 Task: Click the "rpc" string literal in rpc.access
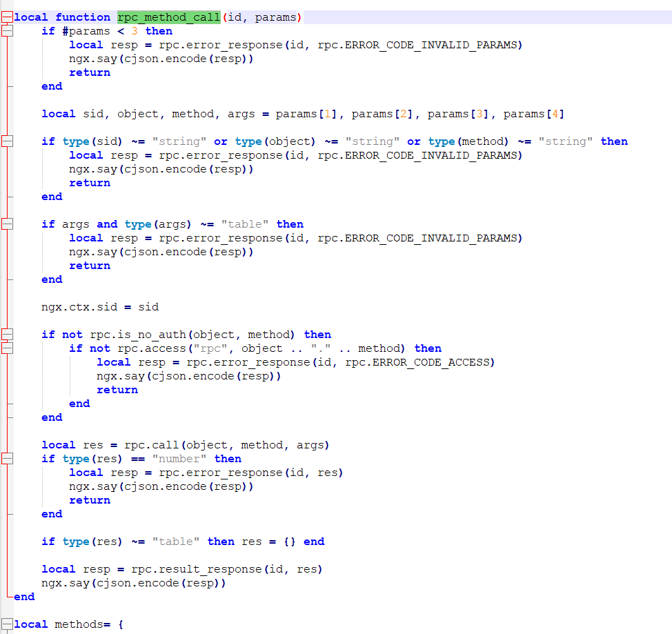[x=214, y=348]
